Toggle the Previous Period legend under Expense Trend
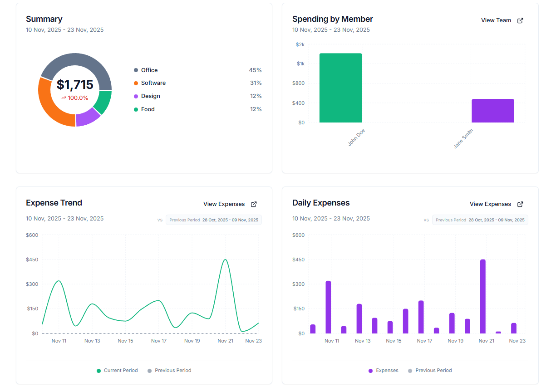The image size is (556, 392). coord(169,370)
